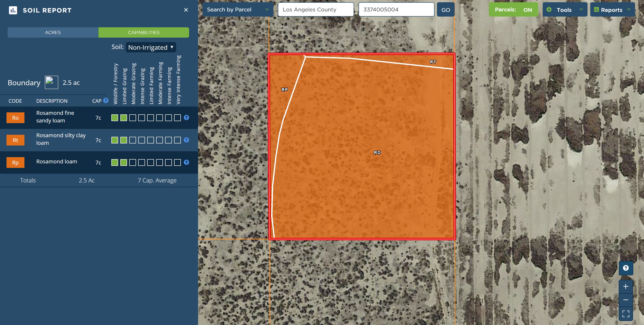Switch to the ACRES tab
Image resolution: width=644 pixels, height=325 pixels.
pyautogui.click(x=53, y=32)
